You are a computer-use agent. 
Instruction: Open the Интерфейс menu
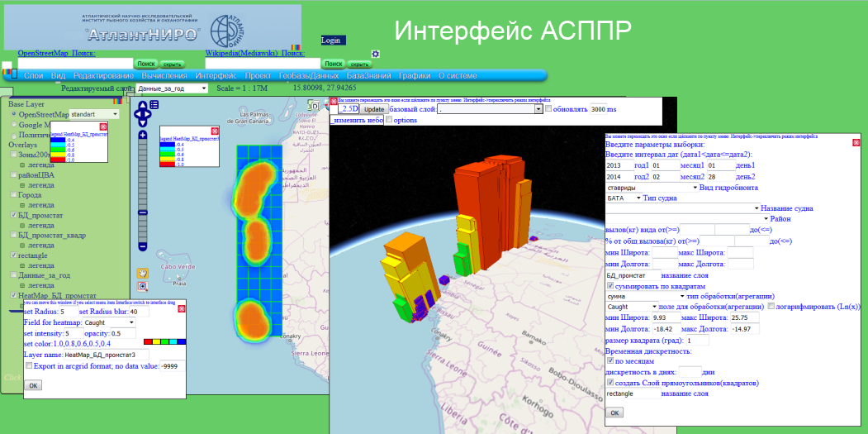pyautogui.click(x=216, y=76)
